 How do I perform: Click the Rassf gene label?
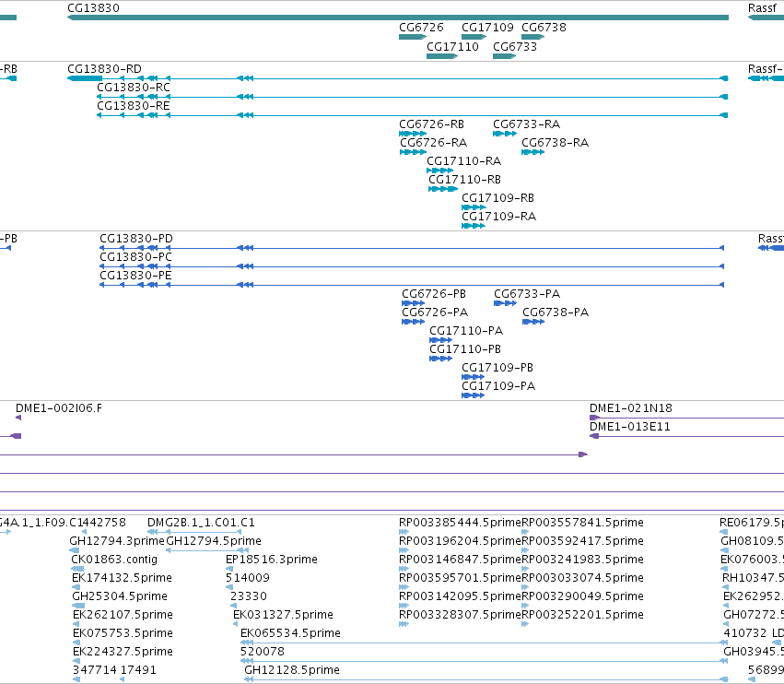762,8
